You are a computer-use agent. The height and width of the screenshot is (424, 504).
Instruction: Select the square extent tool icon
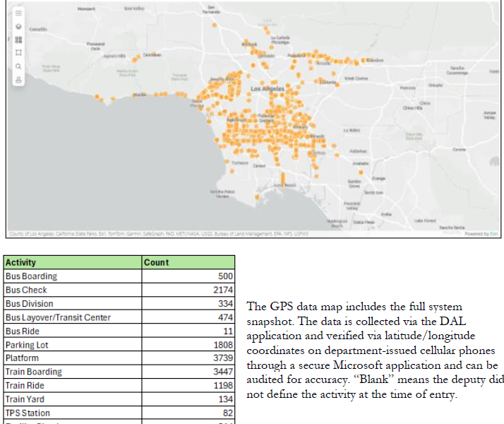point(19,52)
